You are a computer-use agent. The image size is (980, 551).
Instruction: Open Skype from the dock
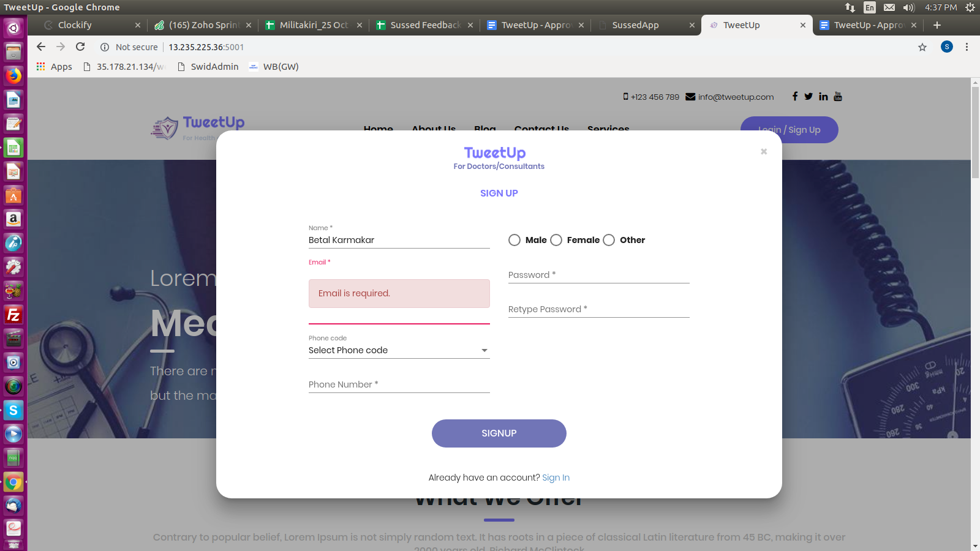(13, 410)
